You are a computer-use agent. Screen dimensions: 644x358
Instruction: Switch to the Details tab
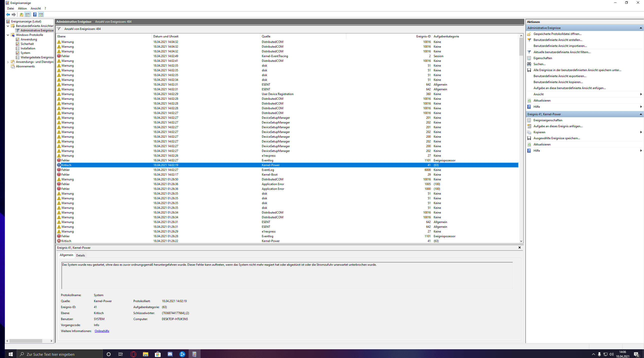(80, 255)
